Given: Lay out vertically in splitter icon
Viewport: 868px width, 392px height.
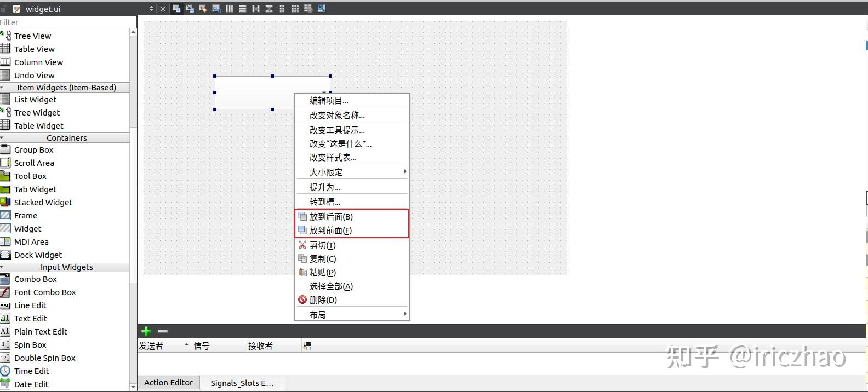Looking at the screenshot, I should [269, 9].
